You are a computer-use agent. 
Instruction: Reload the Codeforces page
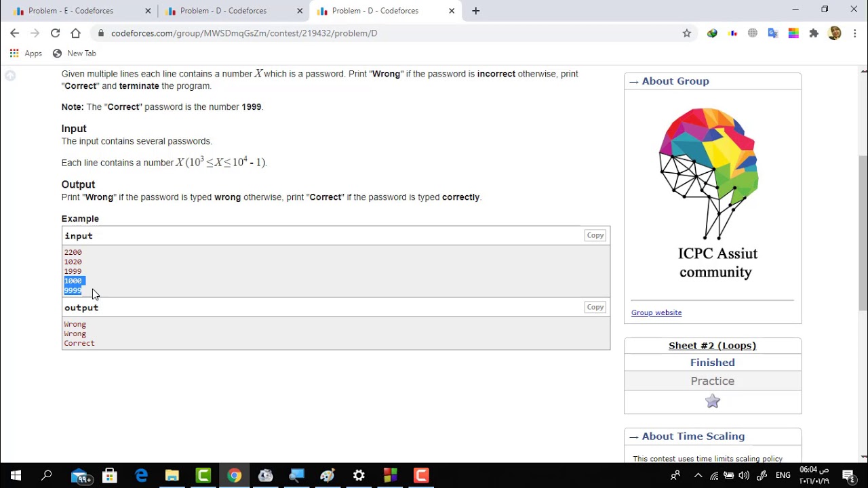coord(55,33)
